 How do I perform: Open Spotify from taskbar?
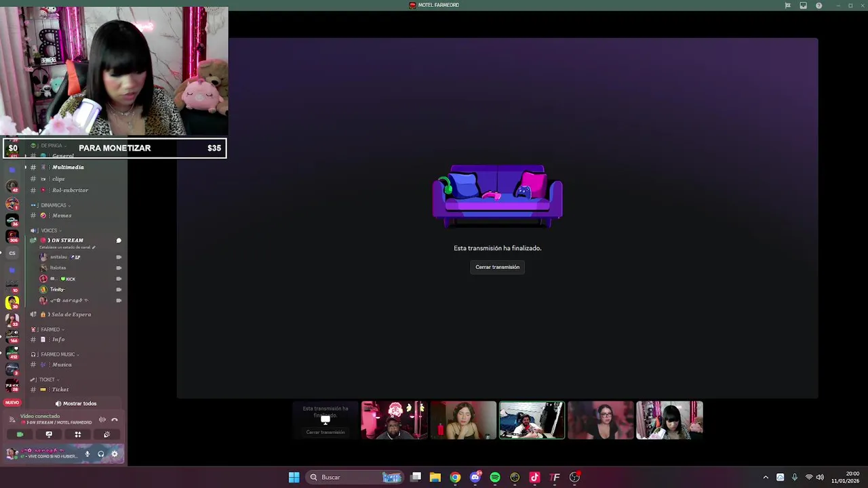(495, 477)
